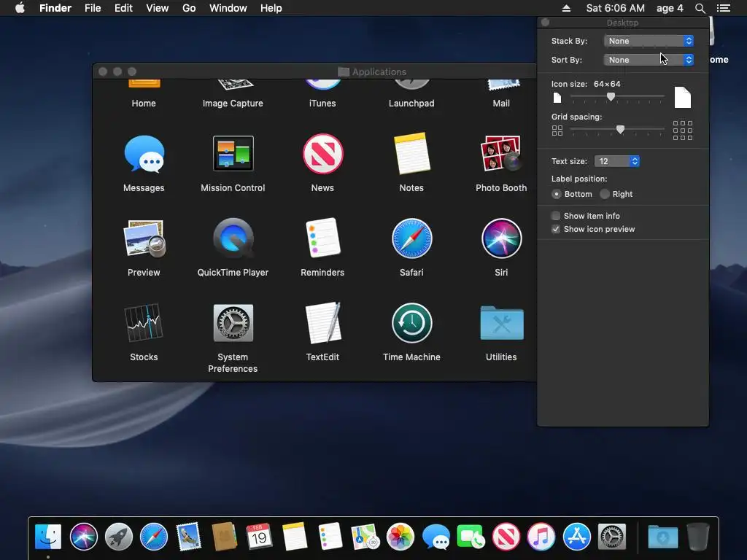Click the large document icon beside Icon size slider

tap(683, 97)
